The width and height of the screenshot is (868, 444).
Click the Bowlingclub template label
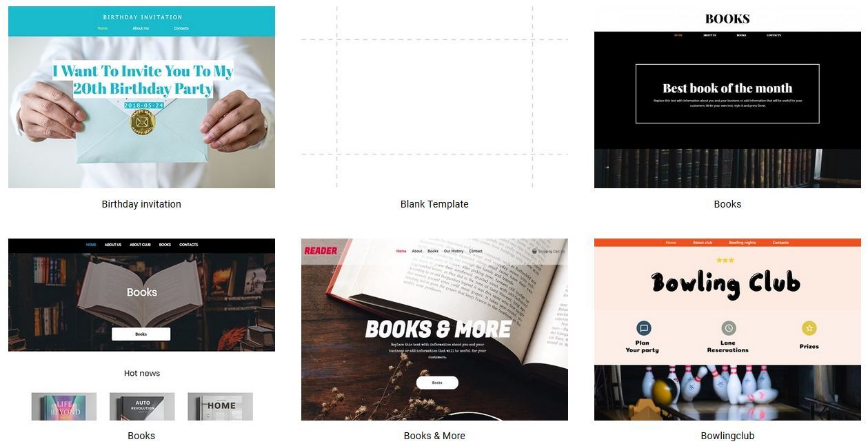pos(727,436)
